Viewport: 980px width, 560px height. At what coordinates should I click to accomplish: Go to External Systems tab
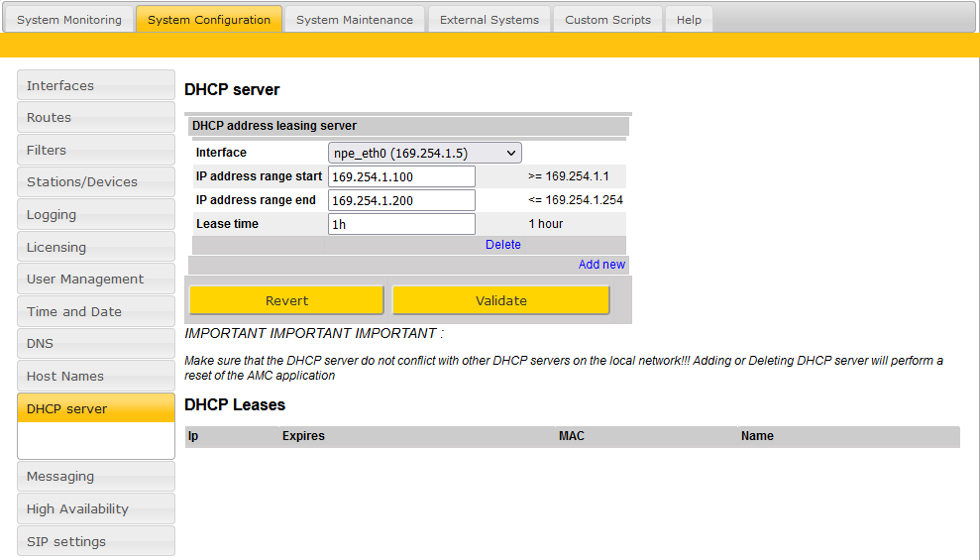490,20
